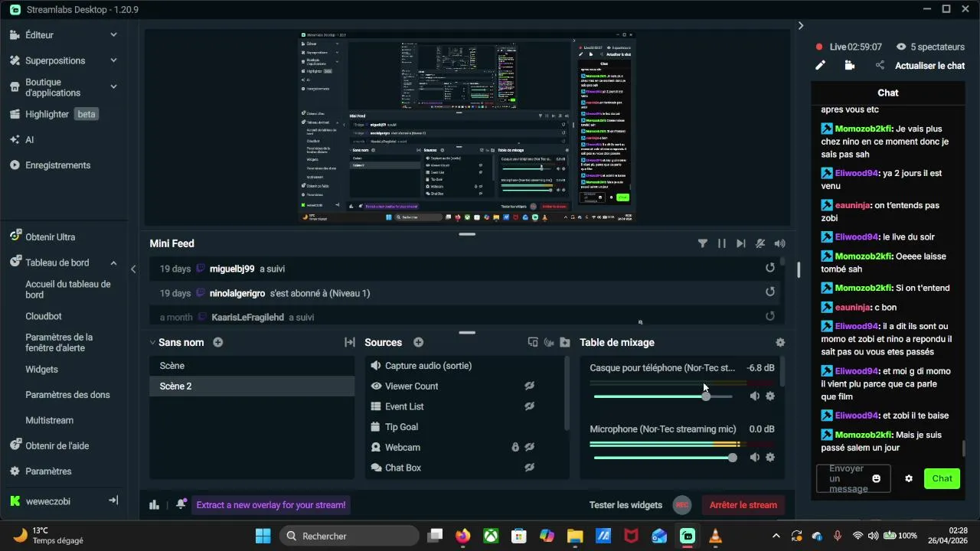Open Enregistrements in sidebar
The height and width of the screenshot is (551, 980).
pyautogui.click(x=57, y=165)
